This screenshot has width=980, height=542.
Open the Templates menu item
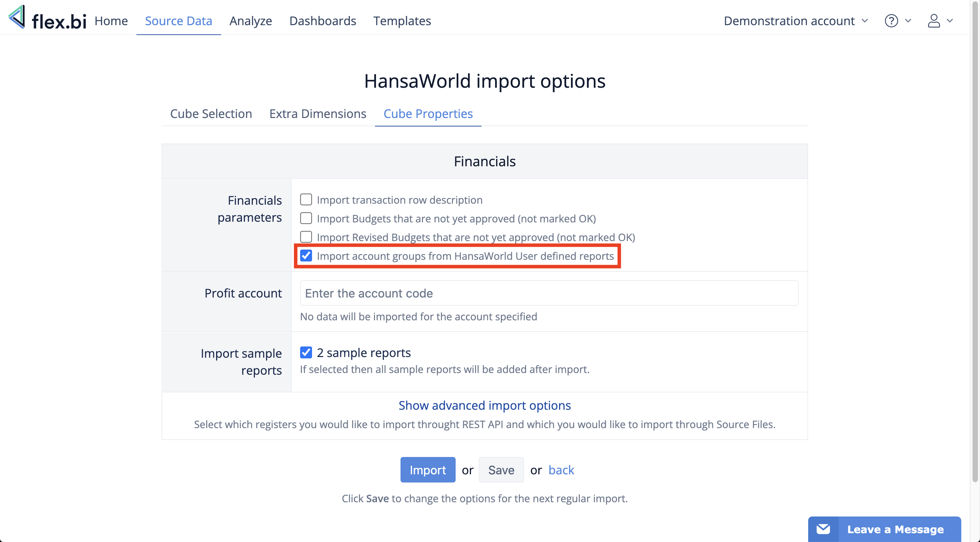[x=402, y=21]
